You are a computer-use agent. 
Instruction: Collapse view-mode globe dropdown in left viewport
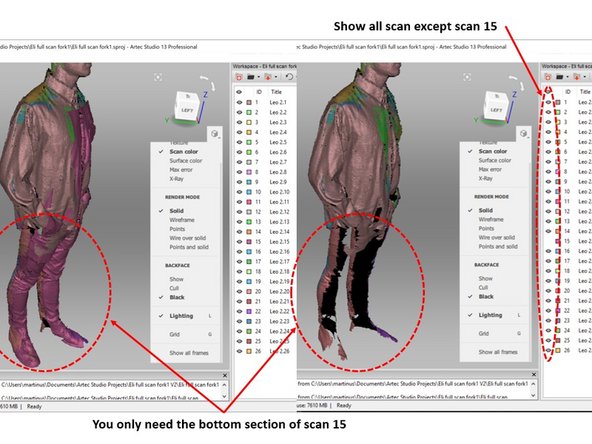[214, 134]
